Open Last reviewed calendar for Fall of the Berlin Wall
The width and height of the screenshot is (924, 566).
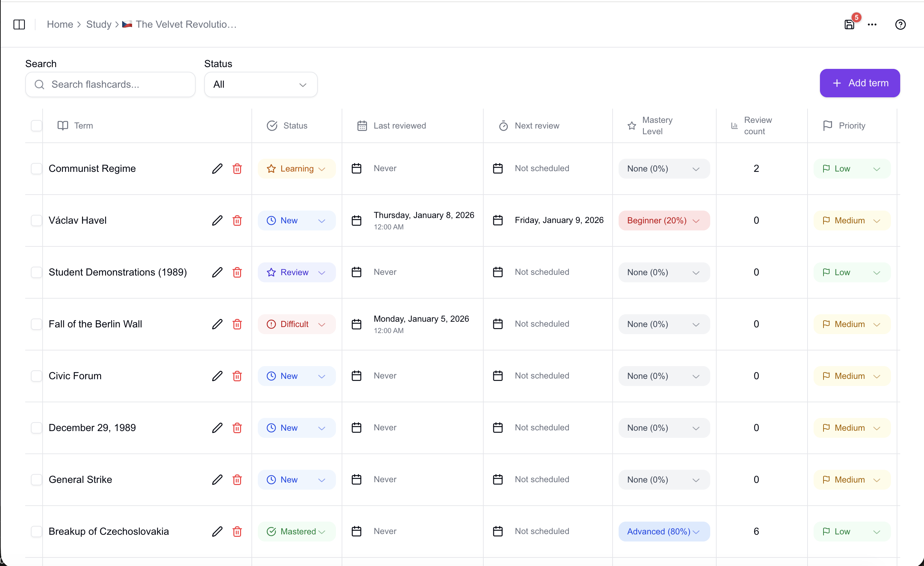click(x=356, y=324)
